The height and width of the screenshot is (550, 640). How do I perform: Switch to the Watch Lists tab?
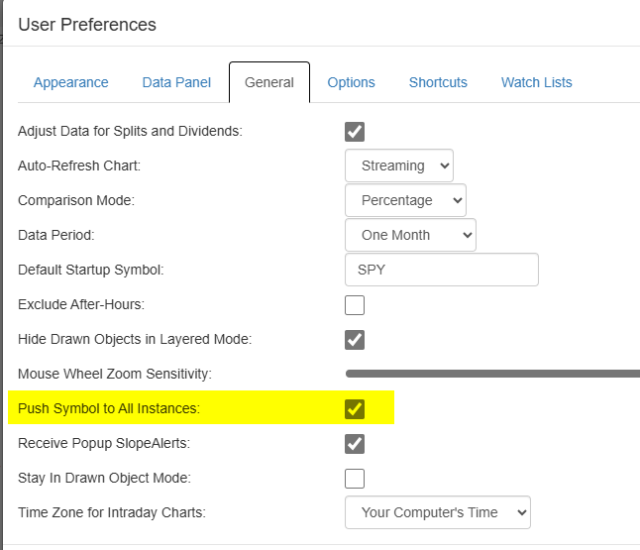tap(536, 82)
